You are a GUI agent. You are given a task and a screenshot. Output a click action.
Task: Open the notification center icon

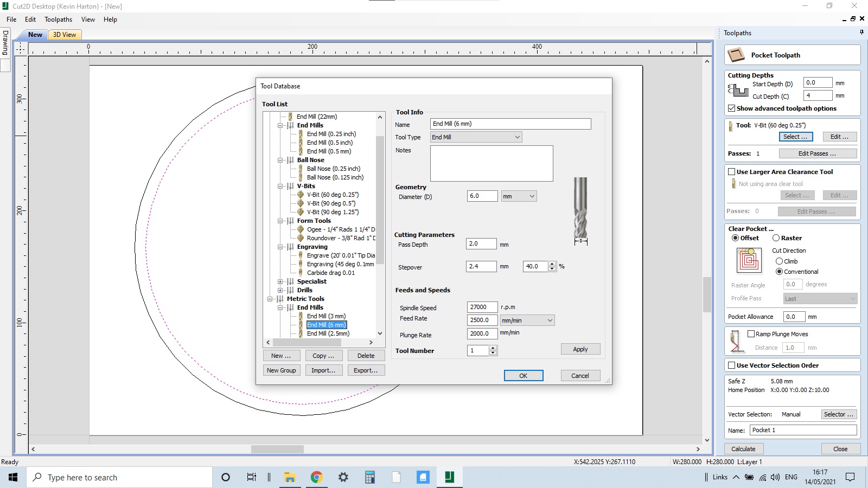pyautogui.click(x=850, y=477)
